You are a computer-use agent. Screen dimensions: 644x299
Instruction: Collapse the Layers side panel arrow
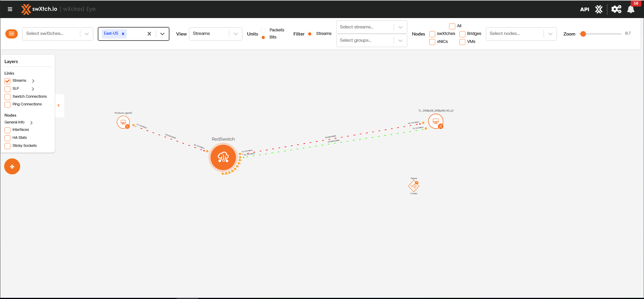(59, 105)
